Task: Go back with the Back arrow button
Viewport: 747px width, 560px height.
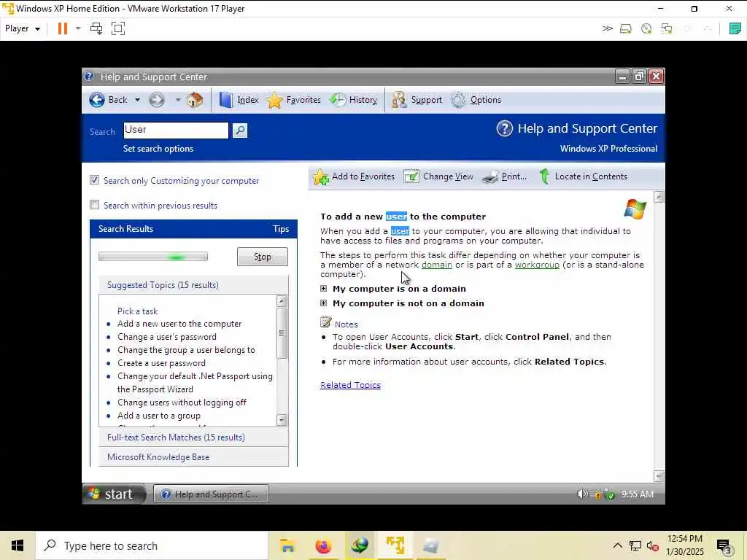Action: coord(97,100)
